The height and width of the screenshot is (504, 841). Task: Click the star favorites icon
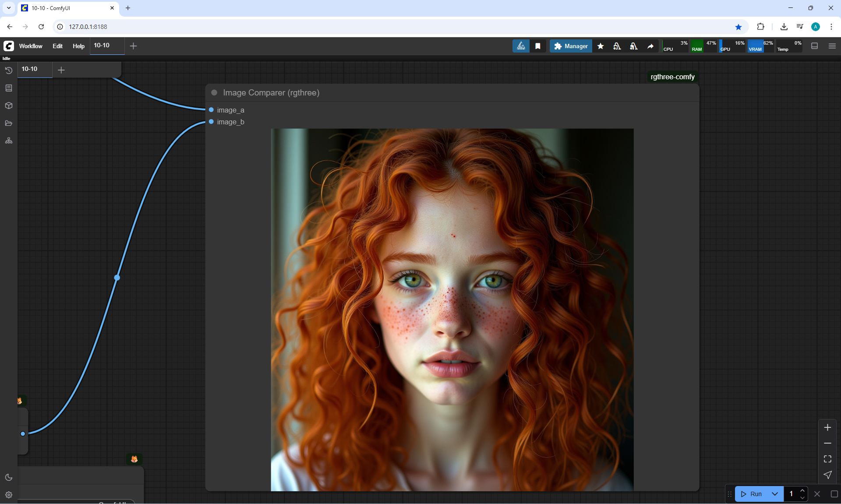(601, 46)
